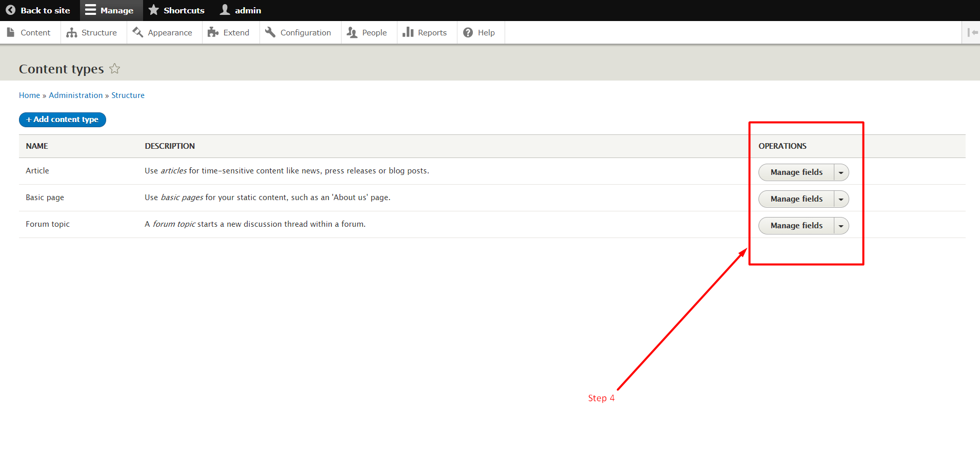Click the DESCRIPTION column header
Screen dimensions: 980x453
point(170,146)
